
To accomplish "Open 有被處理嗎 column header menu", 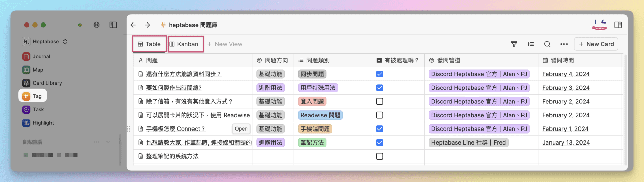I will pos(398,60).
